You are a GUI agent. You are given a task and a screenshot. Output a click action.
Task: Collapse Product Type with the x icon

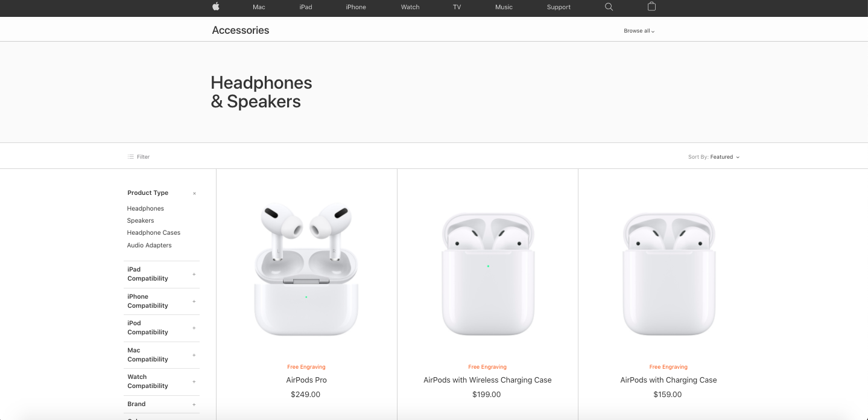194,194
